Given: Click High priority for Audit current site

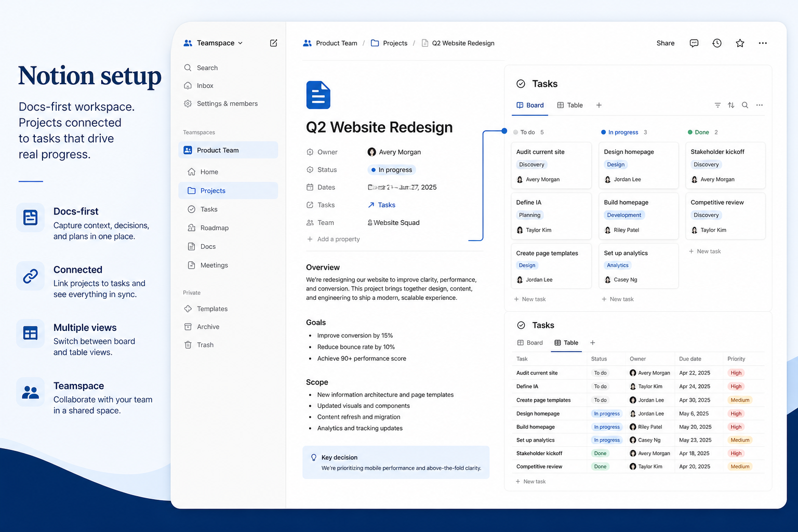Looking at the screenshot, I should (x=736, y=373).
